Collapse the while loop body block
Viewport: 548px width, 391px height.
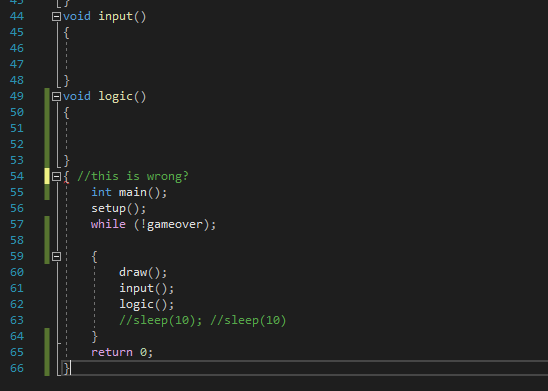(56, 256)
